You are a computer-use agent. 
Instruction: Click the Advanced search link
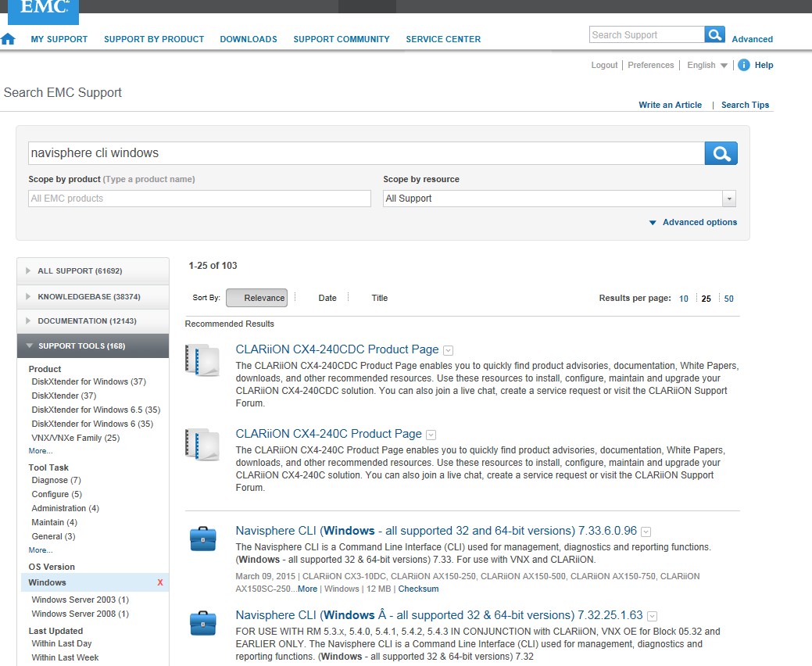click(x=752, y=39)
